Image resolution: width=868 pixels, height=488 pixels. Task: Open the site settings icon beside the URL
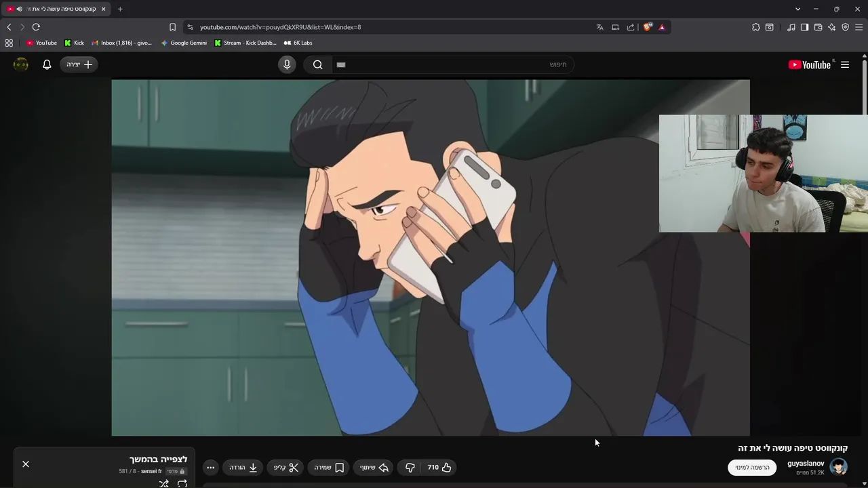tap(190, 27)
